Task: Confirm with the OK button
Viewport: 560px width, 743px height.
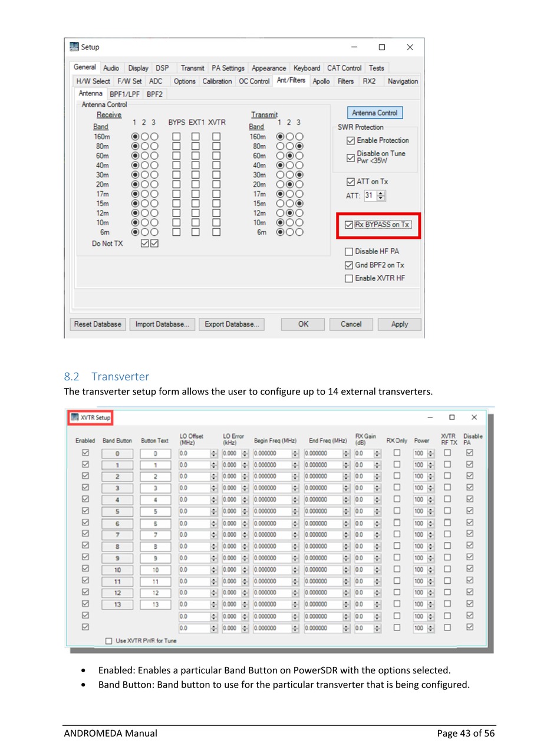Action: click(x=303, y=324)
